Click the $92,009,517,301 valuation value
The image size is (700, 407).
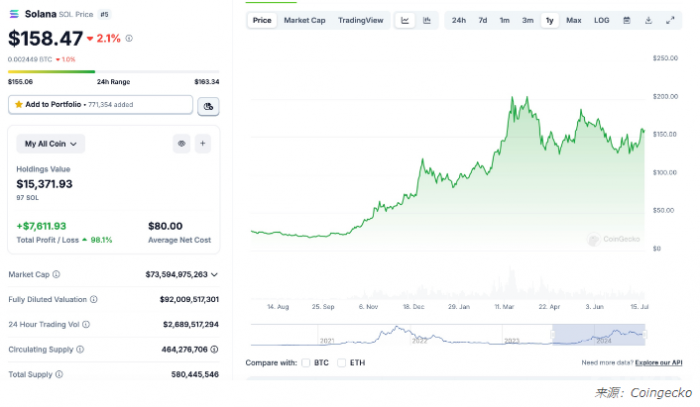click(x=189, y=299)
